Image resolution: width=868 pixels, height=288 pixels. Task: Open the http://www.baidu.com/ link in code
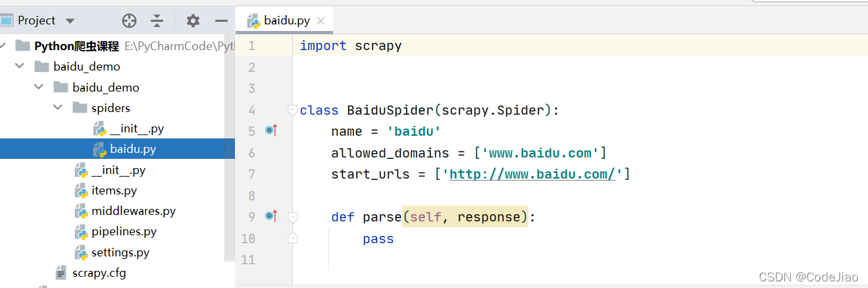tap(532, 174)
